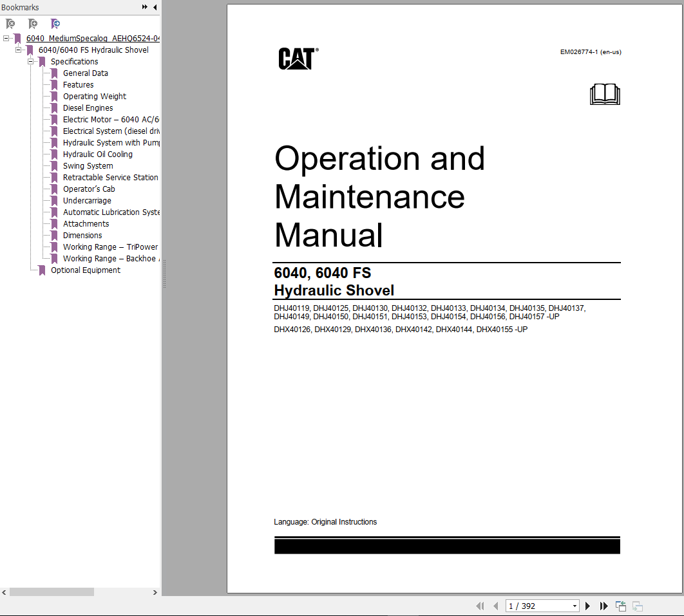Screen dimensions: 684x616
Task: Click the bookmark flag icon beside Swing System
Action: pyautogui.click(x=54, y=165)
